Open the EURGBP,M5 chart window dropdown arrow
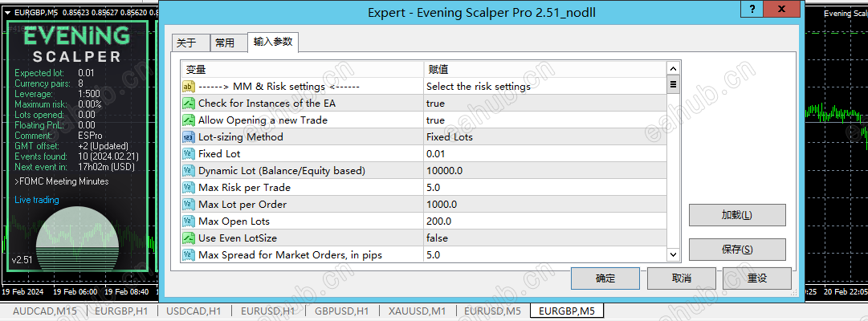 point(7,12)
